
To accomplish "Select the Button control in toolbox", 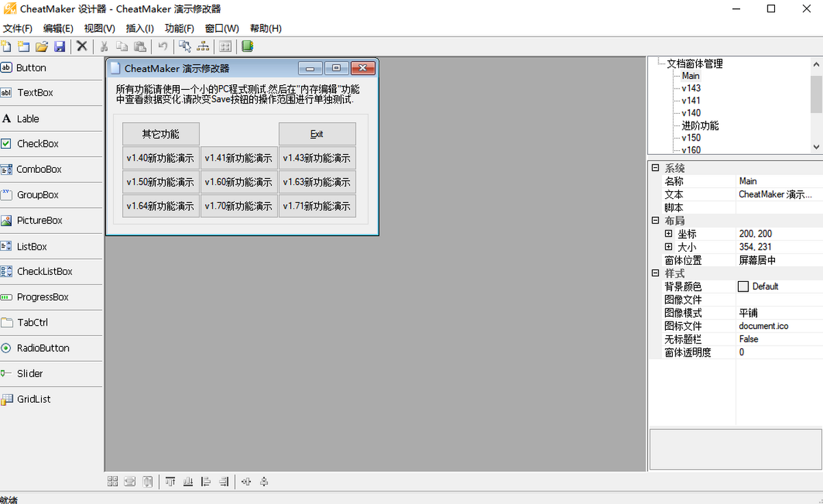I will (51, 68).
